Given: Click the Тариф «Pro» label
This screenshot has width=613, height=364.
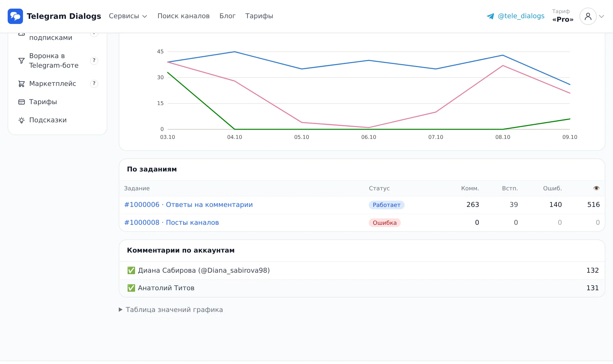Looking at the screenshot, I should [563, 16].
